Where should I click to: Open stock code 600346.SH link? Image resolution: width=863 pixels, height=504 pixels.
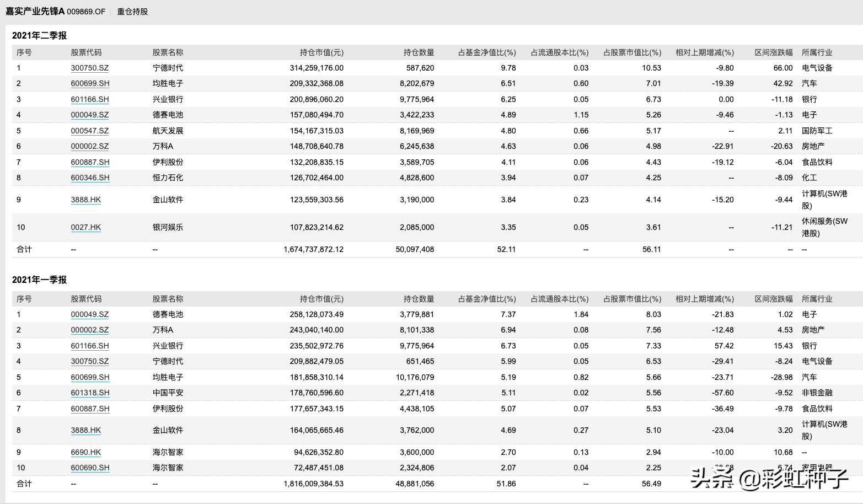coord(90,178)
